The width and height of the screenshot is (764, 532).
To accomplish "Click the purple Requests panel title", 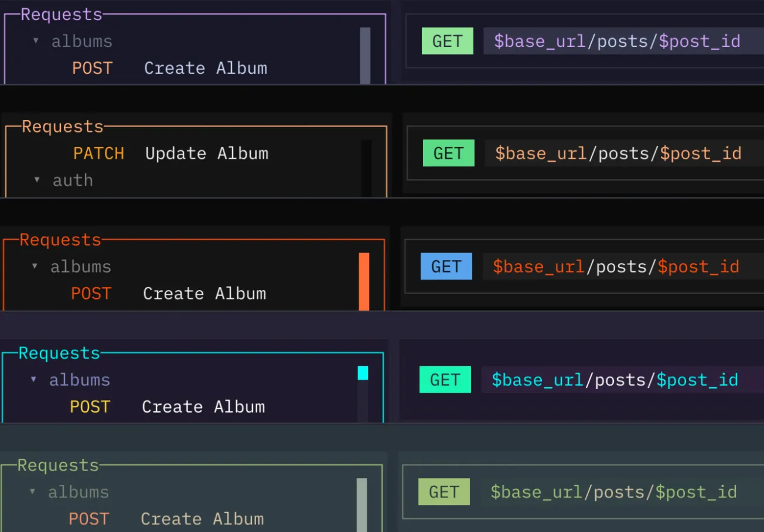I will [62, 14].
